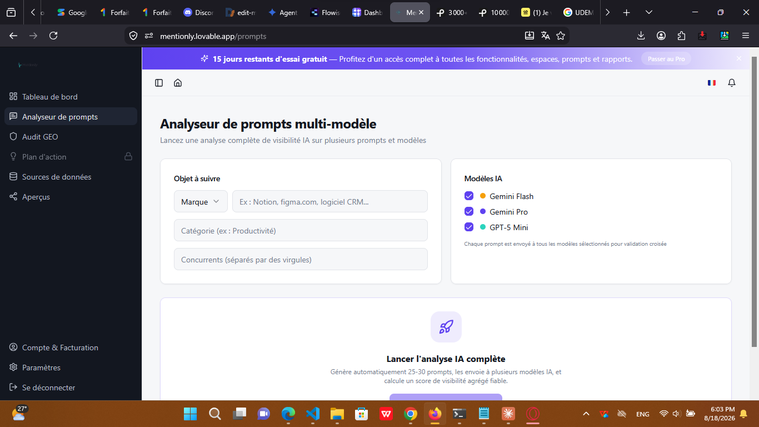Show hidden system tray icons

pyautogui.click(x=586, y=414)
